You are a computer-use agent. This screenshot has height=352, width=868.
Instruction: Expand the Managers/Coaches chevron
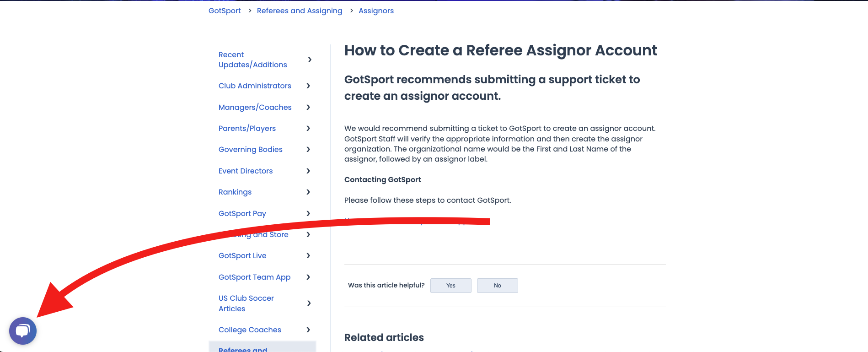point(308,107)
